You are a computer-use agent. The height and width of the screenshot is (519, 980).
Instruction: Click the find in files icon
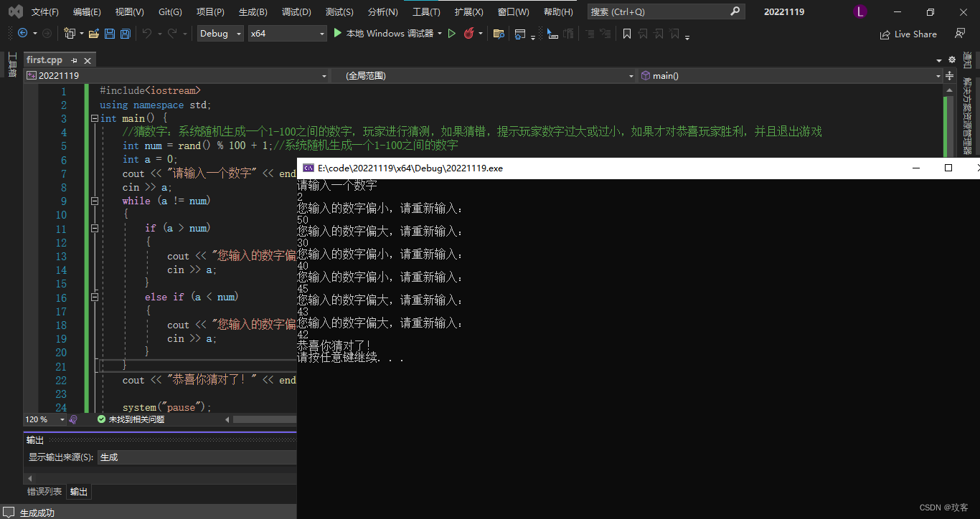(x=499, y=34)
